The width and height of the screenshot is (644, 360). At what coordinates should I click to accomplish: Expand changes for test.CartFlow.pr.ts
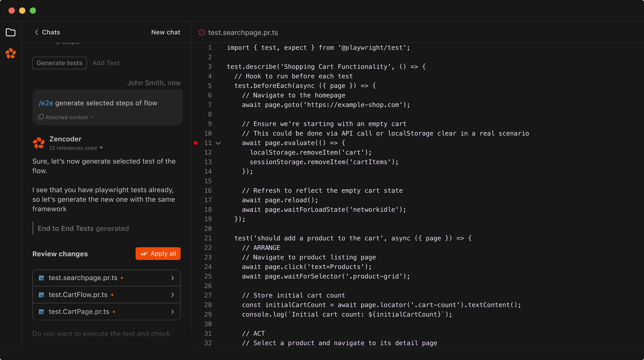(173, 295)
